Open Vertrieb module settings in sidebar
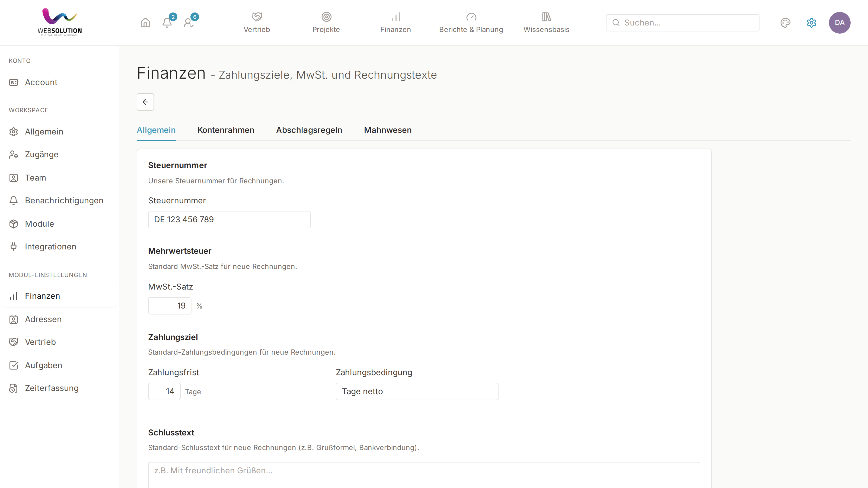The image size is (868, 488). click(59, 342)
